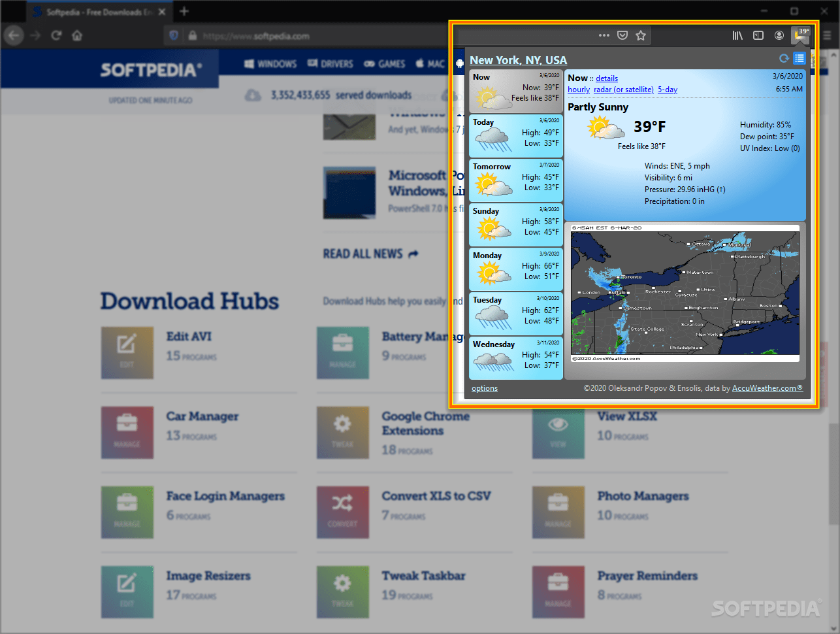Open the Prayer Reminders link
This screenshot has width=840, height=634.
(647, 575)
